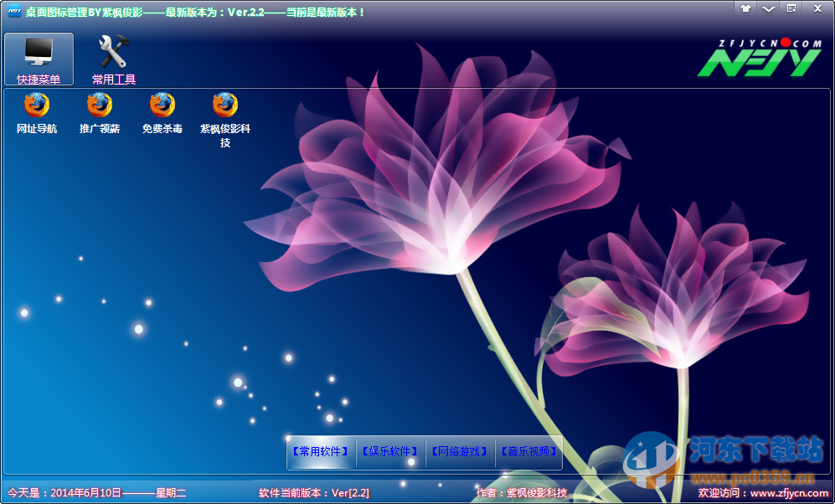This screenshot has width=835, height=504.
Task: Open the feedback window button beside close
Action: coord(791,8)
